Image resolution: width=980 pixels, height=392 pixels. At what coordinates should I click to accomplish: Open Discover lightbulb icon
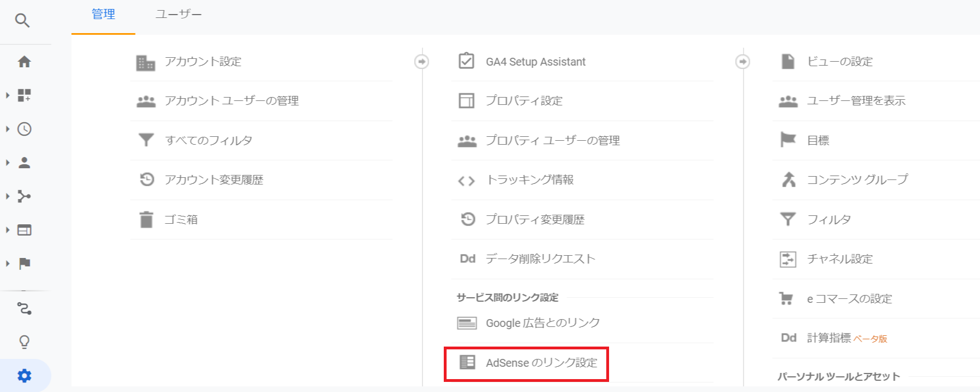(24, 342)
